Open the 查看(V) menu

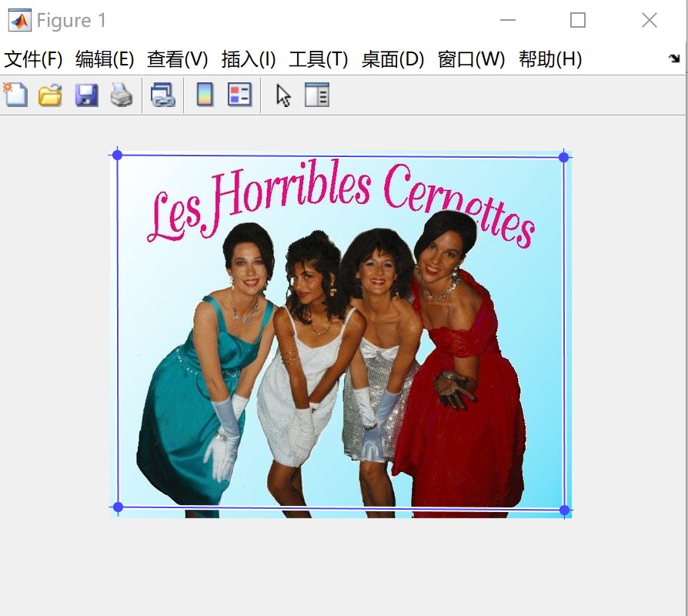click(x=175, y=58)
